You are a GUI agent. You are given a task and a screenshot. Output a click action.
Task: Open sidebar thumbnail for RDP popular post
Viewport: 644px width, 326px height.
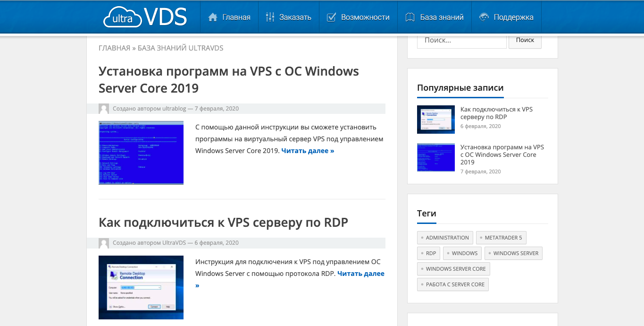point(436,120)
